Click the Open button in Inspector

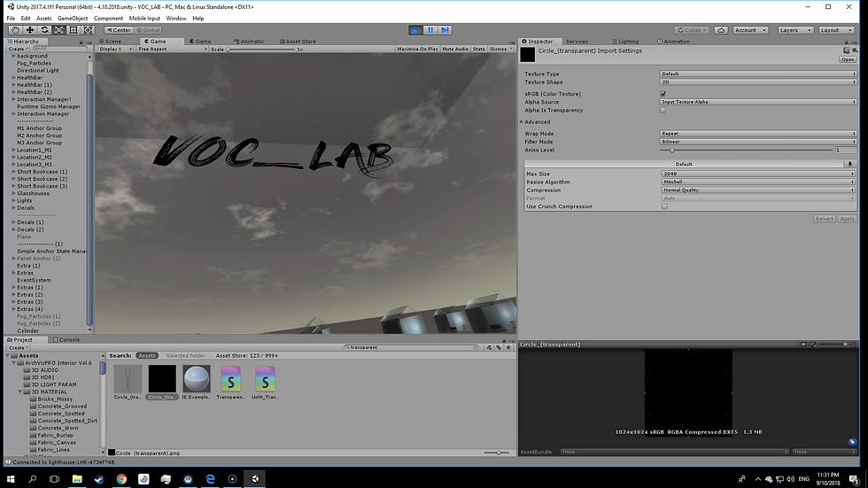tap(848, 59)
